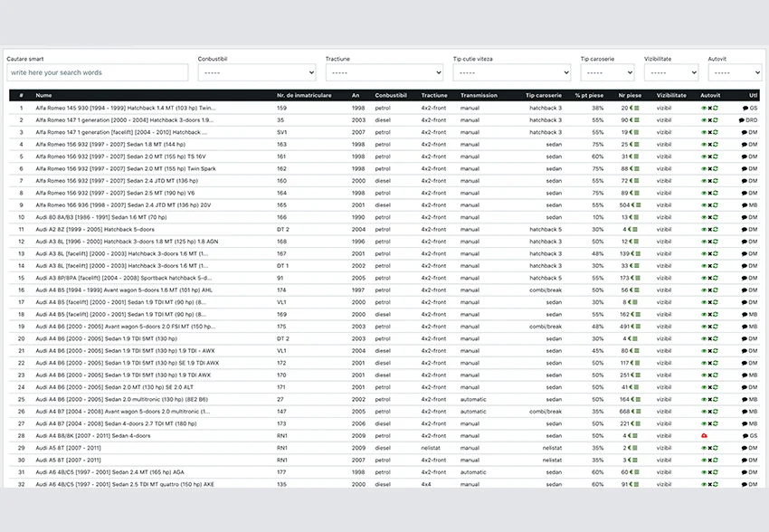
Task: Click registration number SV1
Action: tap(282, 132)
